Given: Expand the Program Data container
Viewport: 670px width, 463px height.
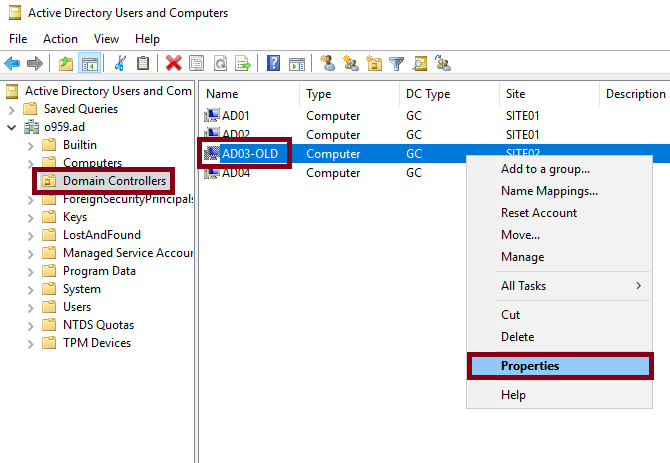Looking at the screenshot, I should coord(30,272).
